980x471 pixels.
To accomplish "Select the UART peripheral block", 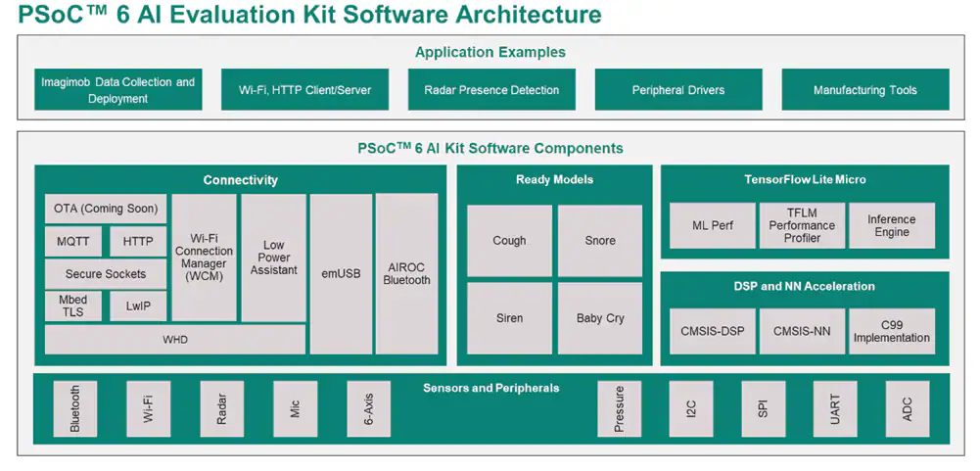I will click(x=835, y=409).
